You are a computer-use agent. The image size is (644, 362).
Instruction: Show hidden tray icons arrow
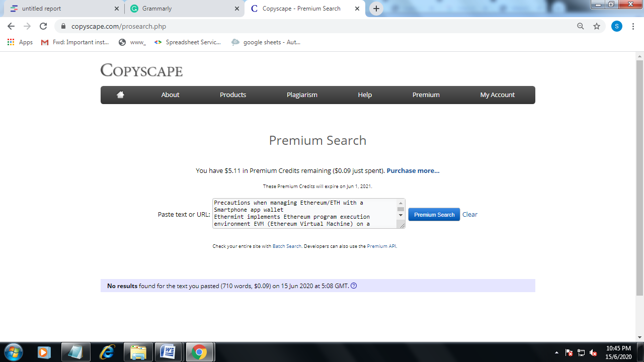[x=556, y=352]
